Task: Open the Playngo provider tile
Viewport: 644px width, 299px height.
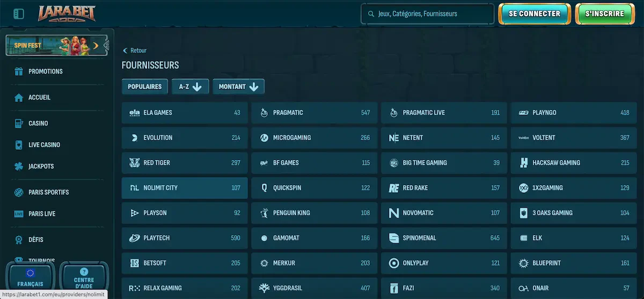Action: (x=574, y=113)
